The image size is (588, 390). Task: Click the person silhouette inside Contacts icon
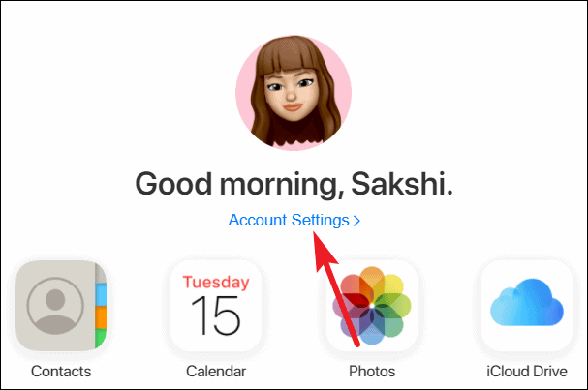pos(55,306)
